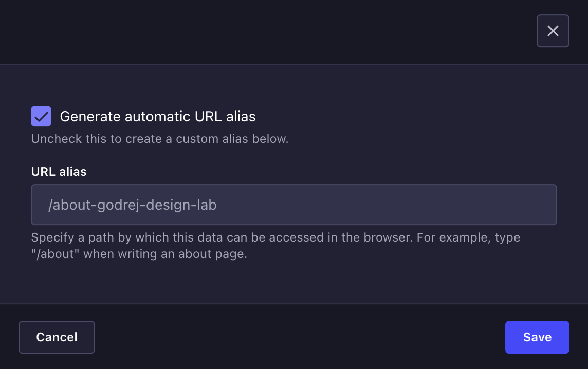
Task: Click Cancel to discard changes
Action: 57,337
